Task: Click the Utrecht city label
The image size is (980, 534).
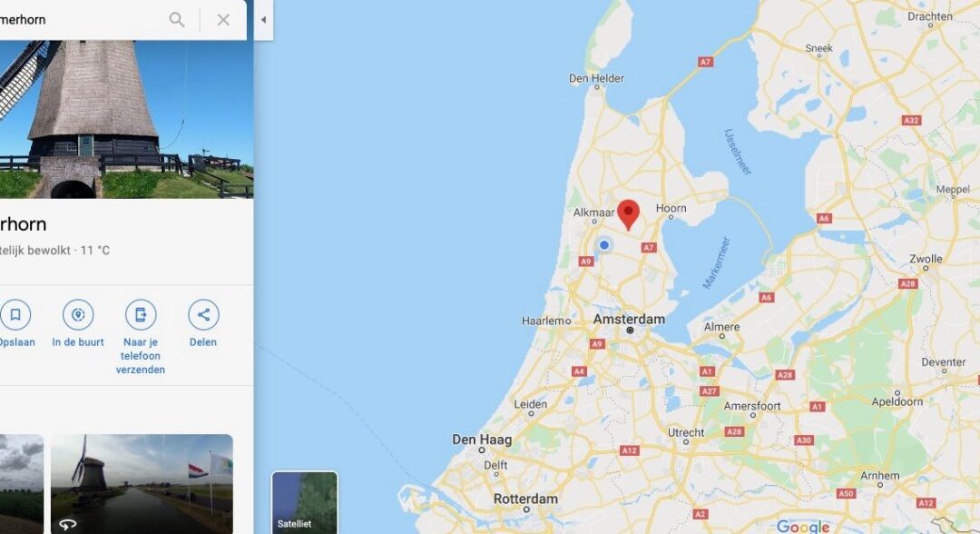Action: pos(686,432)
